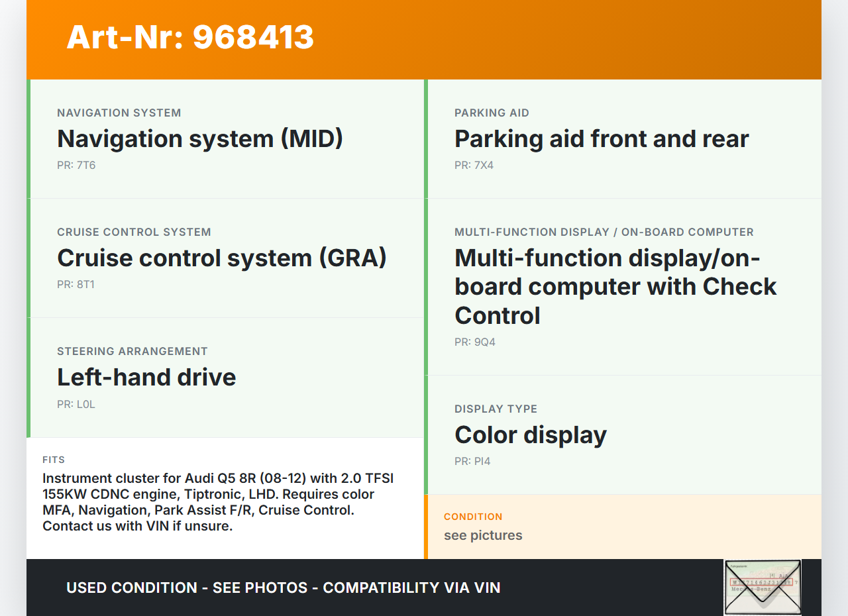Click the Art-Nr: 968413 heading

190,37
